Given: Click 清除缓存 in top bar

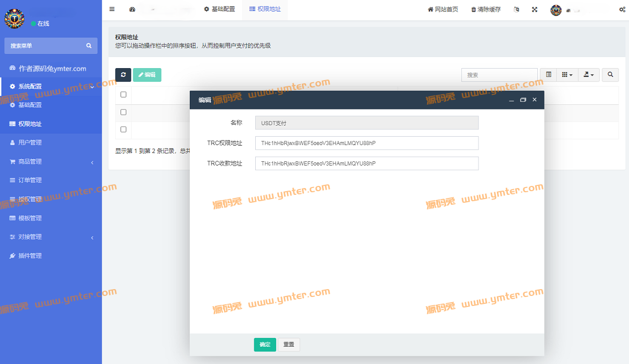Looking at the screenshot, I should 486,9.
